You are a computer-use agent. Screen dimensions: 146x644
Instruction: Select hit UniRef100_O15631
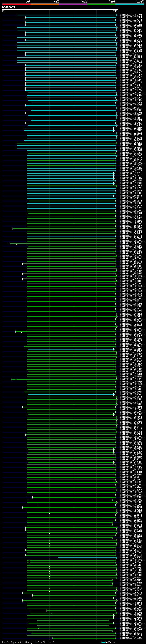point(131,183)
